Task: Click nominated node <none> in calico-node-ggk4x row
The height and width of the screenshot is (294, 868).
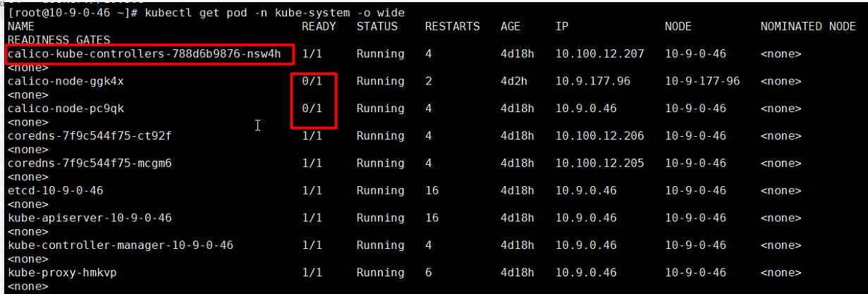Action: click(781, 82)
